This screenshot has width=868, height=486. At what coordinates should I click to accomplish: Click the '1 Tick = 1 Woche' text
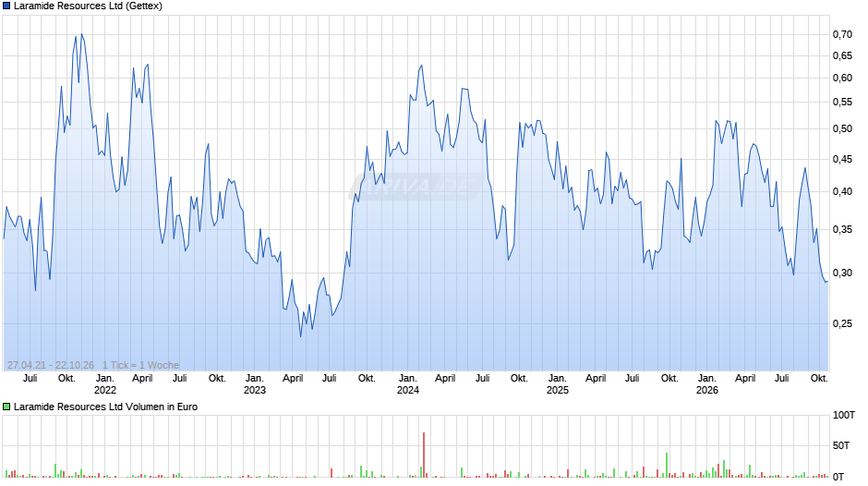[x=140, y=365]
